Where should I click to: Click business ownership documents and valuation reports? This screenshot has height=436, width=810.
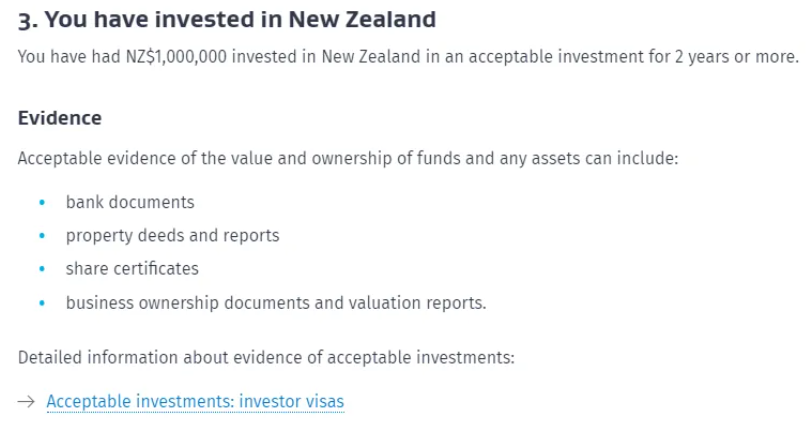click(x=276, y=303)
